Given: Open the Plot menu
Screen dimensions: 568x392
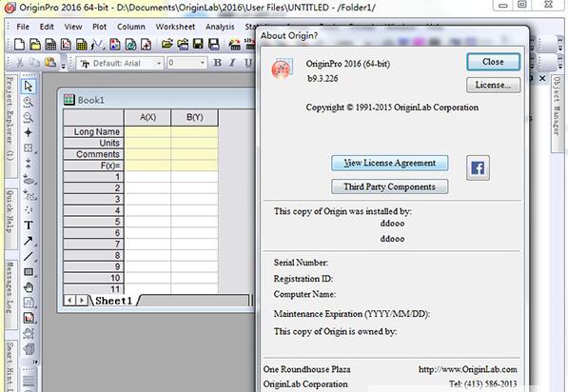Looking at the screenshot, I should pyautogui.click(x=99, y=27).
